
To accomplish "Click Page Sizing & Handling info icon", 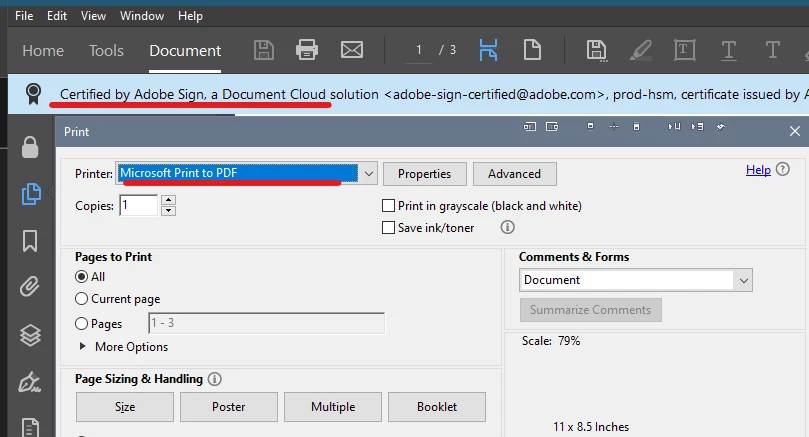I will point(215,379).
